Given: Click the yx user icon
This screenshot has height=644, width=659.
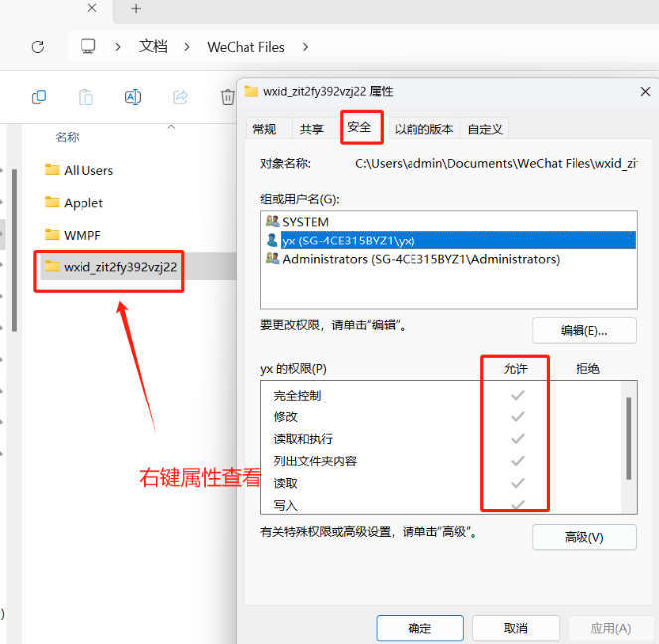Looking at the screenshot, I should pos(272,240).
